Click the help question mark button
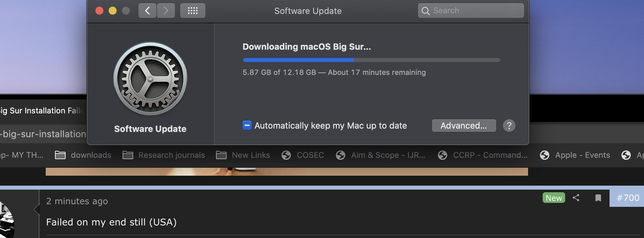The image size is (644, 238). tap(509, 126)
